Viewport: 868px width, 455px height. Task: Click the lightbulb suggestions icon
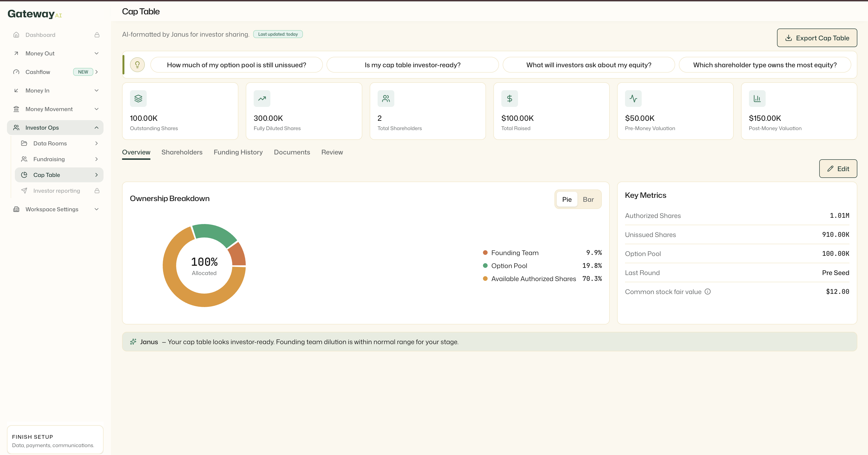tap(137, 65)
